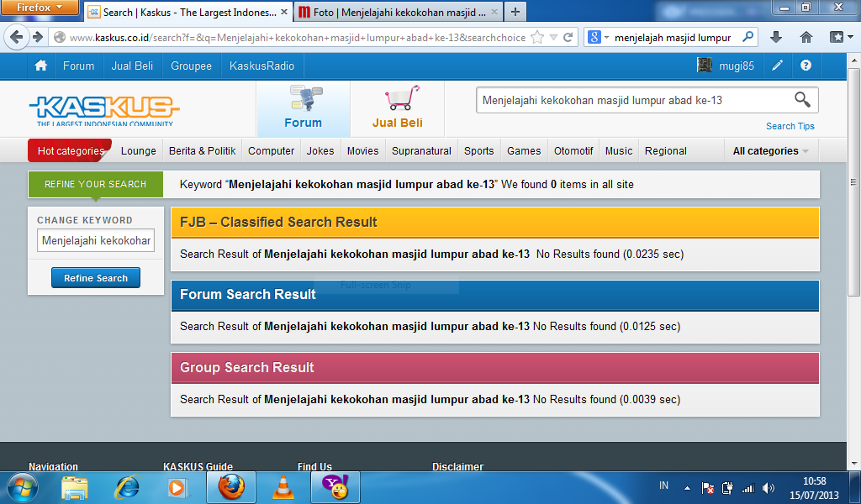Open the URL history dropdown arrow

(x=553, y=37)
